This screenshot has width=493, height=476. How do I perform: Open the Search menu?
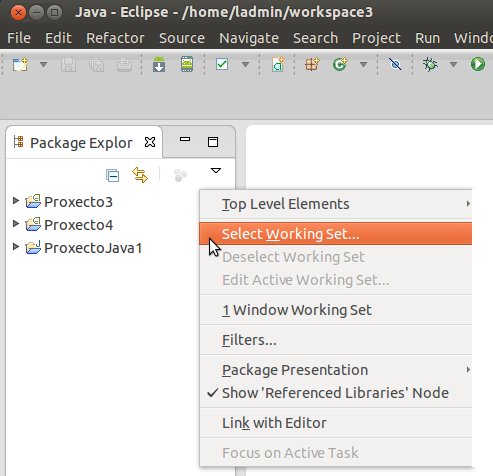(315, 38)
